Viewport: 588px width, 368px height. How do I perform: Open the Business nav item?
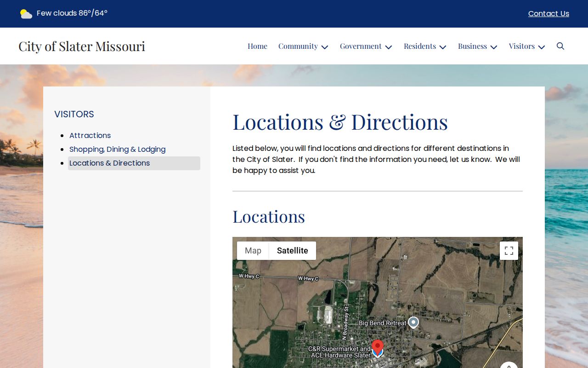tap(472, 46)
